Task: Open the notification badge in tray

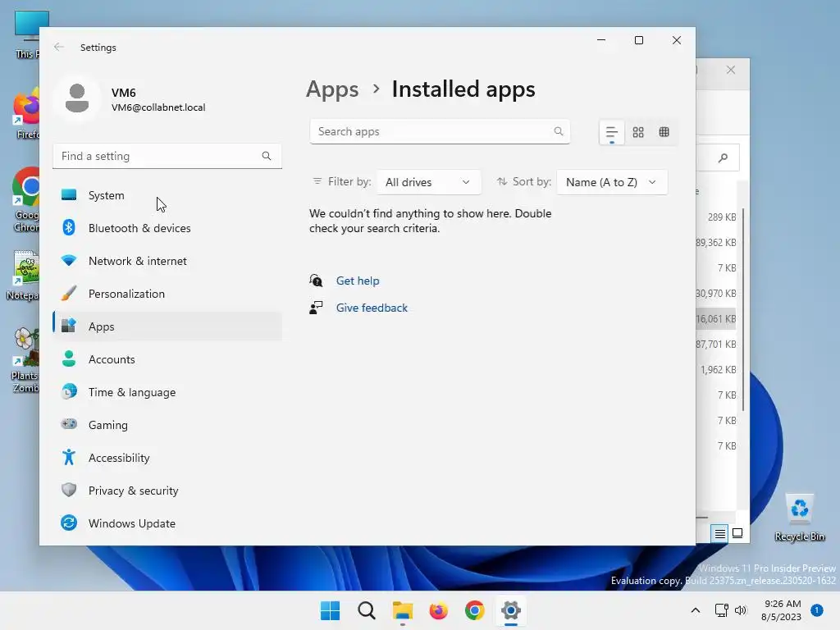Action: (816, 609)
